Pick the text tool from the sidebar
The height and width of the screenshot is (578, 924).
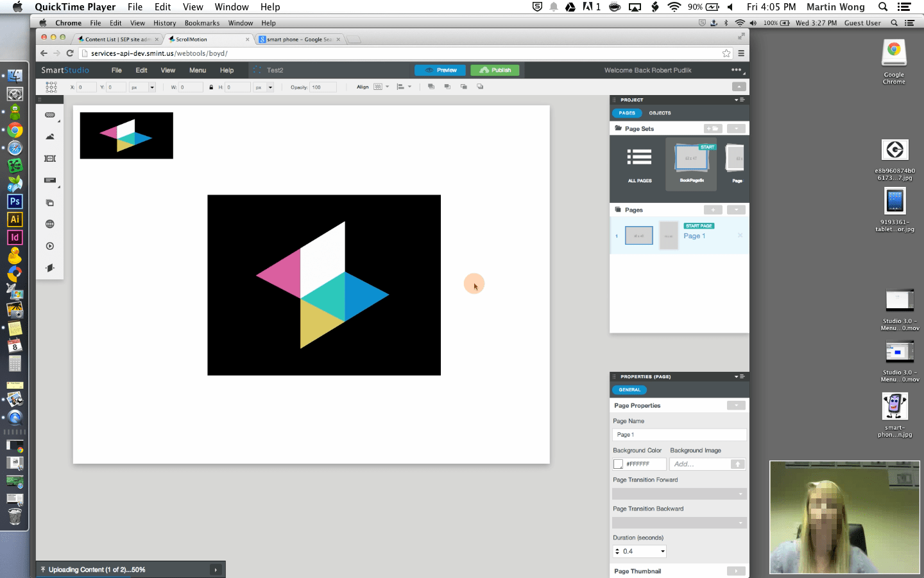click(50, 180)
